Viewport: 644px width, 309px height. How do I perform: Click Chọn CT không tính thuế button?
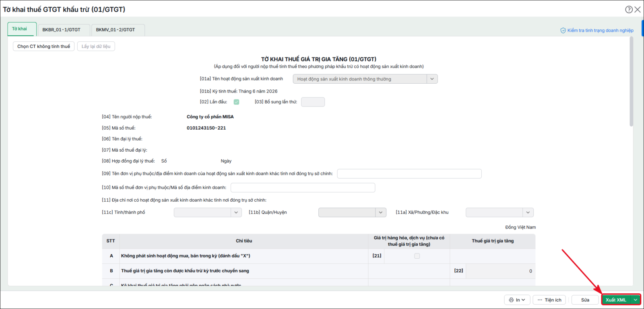tap(43, 46)
